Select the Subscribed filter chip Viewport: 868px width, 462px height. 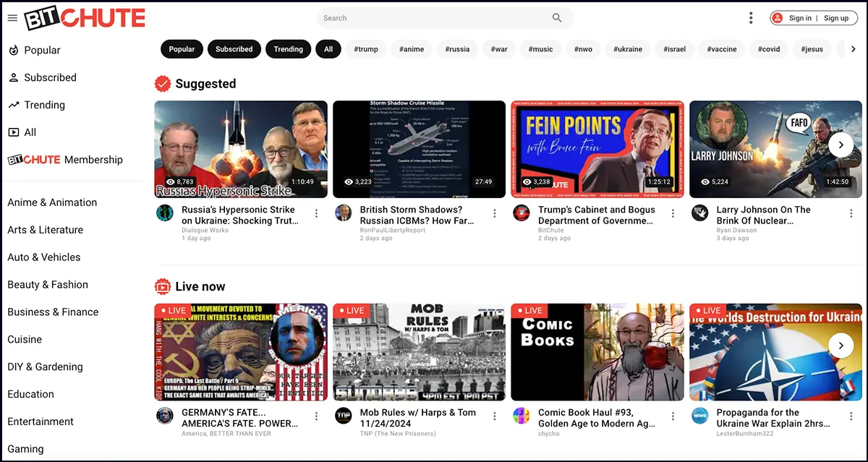pos(234,49)
